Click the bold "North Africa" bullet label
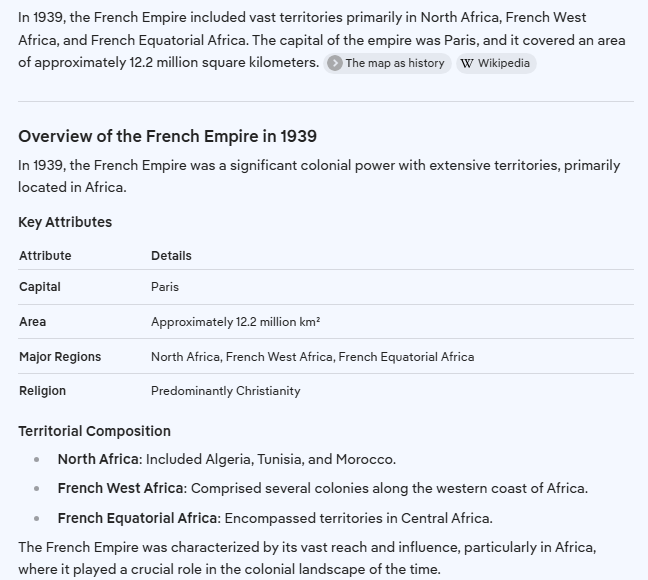The width and height of the screenshot is (648, 580). [x=98, y=459]
